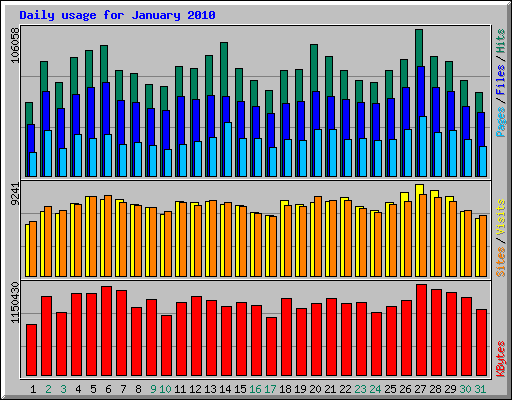Click green day label 23

tap(360, 389)
